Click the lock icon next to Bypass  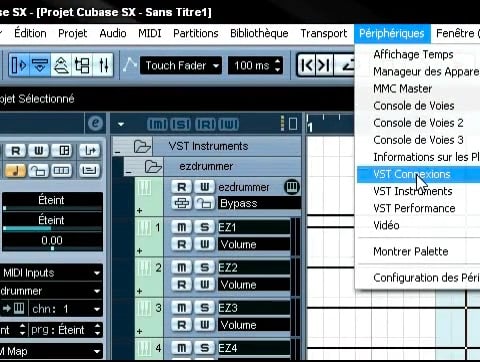(x=204, y=203)
